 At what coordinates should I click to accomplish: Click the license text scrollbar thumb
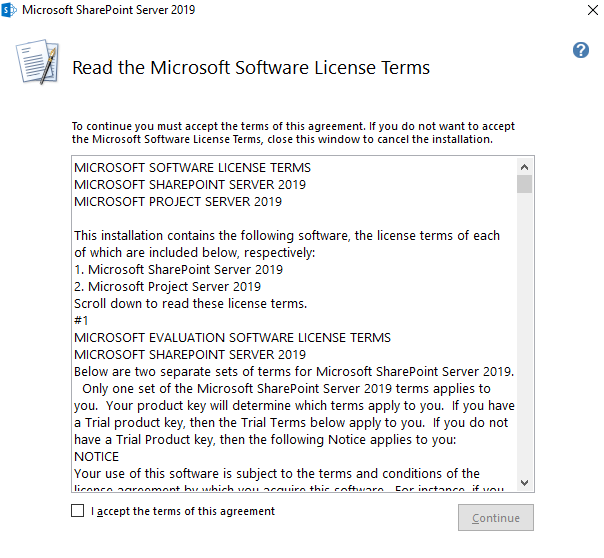click(x=524, y=184)
